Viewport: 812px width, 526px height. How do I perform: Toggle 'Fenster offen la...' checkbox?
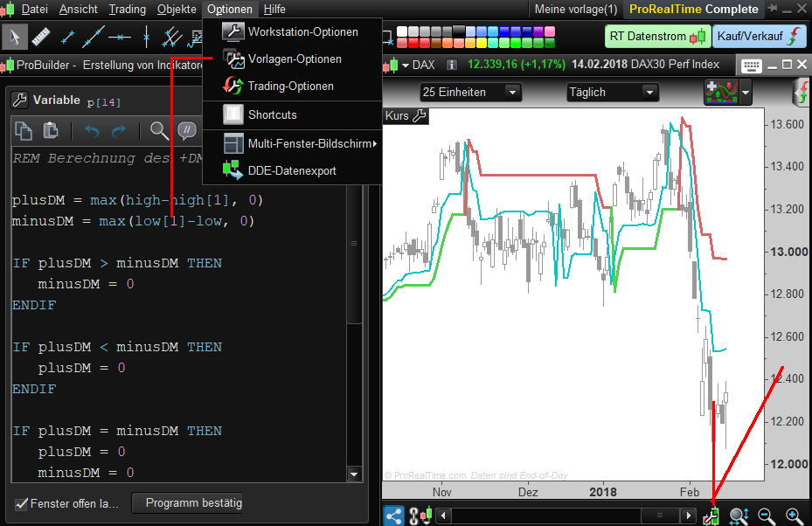pyautogui.click(x=21, y=504)
